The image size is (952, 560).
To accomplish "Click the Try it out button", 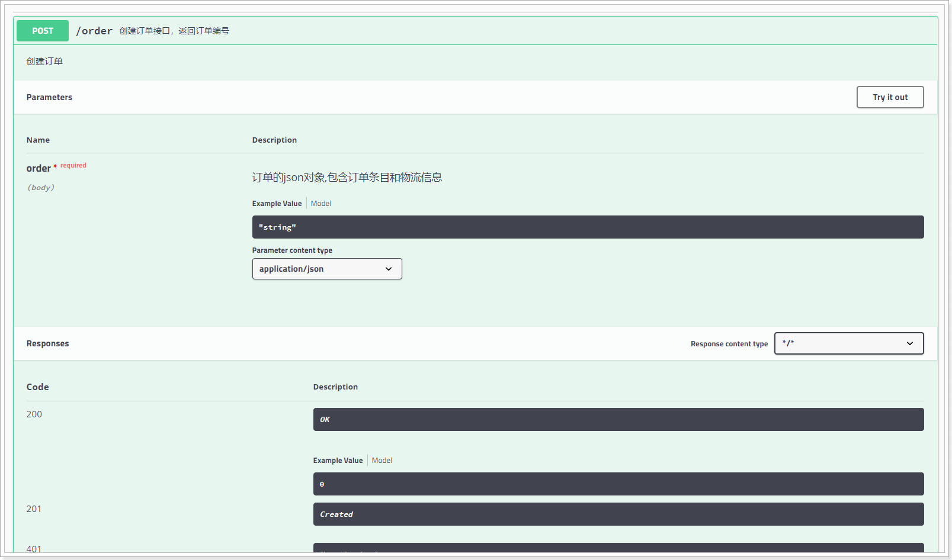I will pos(890,97).
